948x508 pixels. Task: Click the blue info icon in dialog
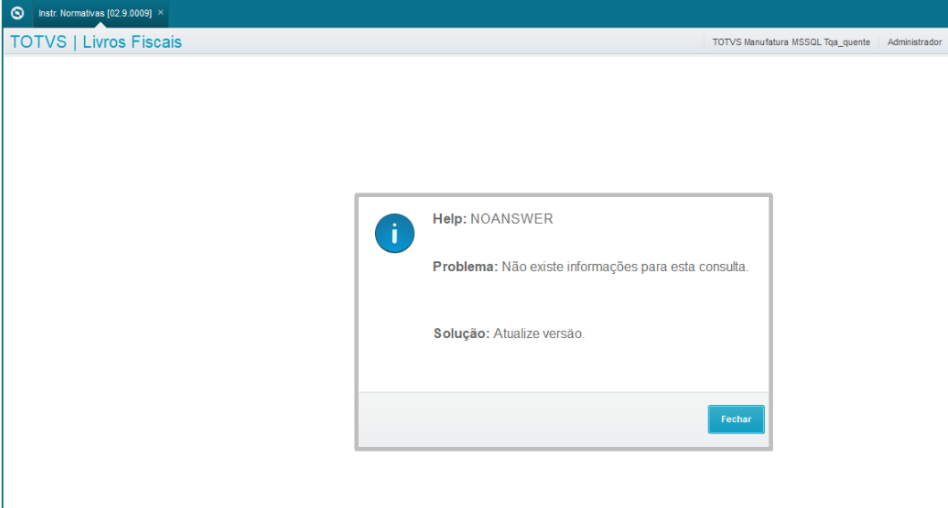[394, 233]
